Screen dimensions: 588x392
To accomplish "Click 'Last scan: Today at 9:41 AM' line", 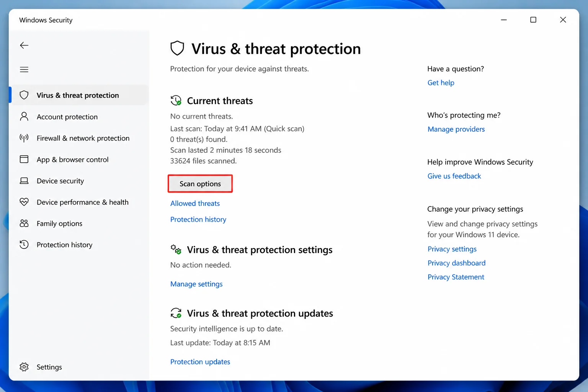I will (x=237, y=129).
